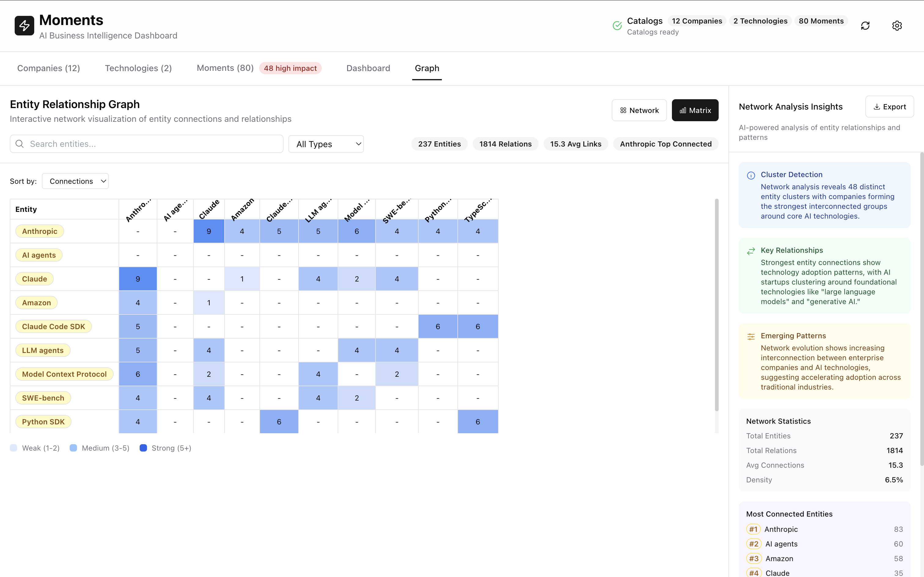This screenshot has height=577, width=924.
Task: Open the Connections sort dropdown
Action: click(75, 181)
